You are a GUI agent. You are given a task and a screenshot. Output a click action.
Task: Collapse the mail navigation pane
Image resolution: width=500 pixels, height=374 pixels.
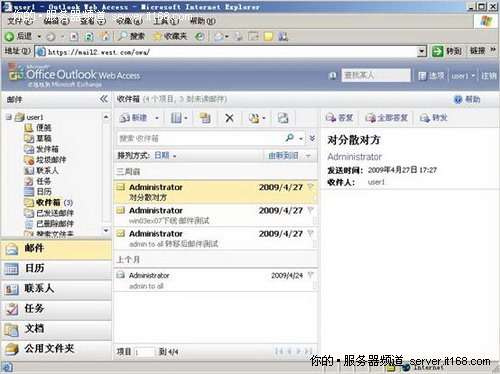point(104,99)
